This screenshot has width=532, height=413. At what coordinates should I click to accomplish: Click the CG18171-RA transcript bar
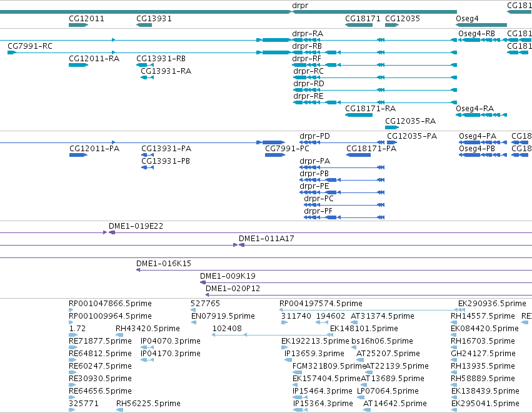click(359, 115)
